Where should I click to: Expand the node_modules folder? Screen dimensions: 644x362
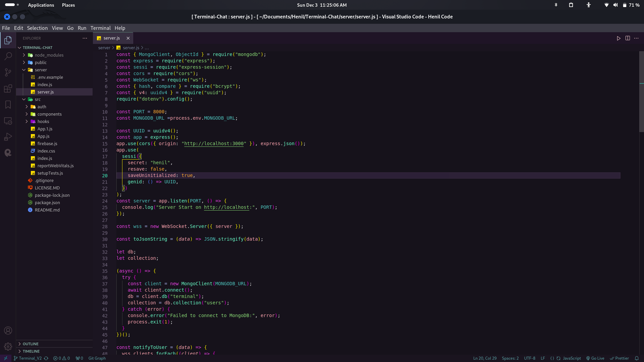[x=49, y=55]
